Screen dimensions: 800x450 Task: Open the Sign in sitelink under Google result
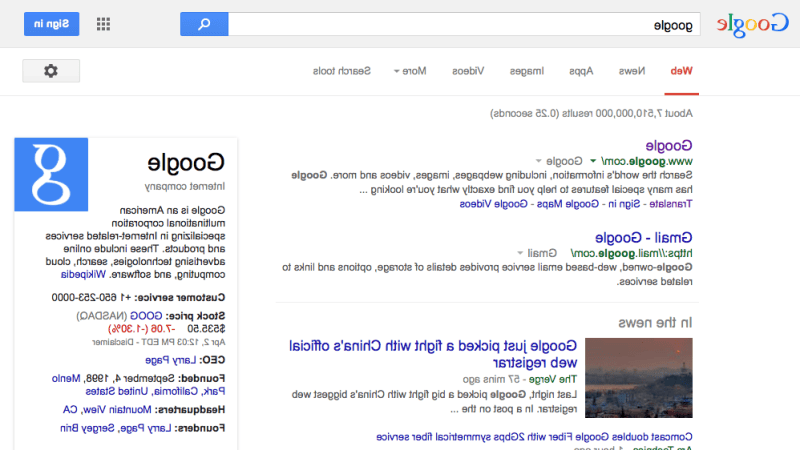coord(622,204)
